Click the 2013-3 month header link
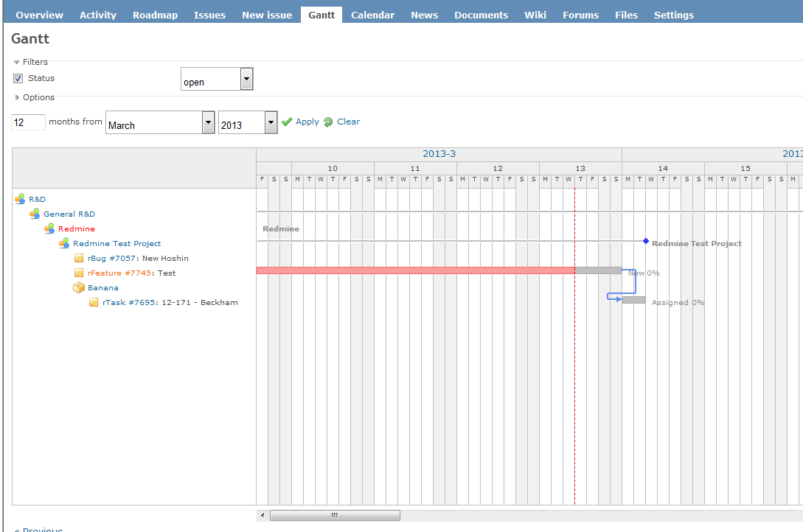This screenshot has height=532, width=803. coord(439,154)
